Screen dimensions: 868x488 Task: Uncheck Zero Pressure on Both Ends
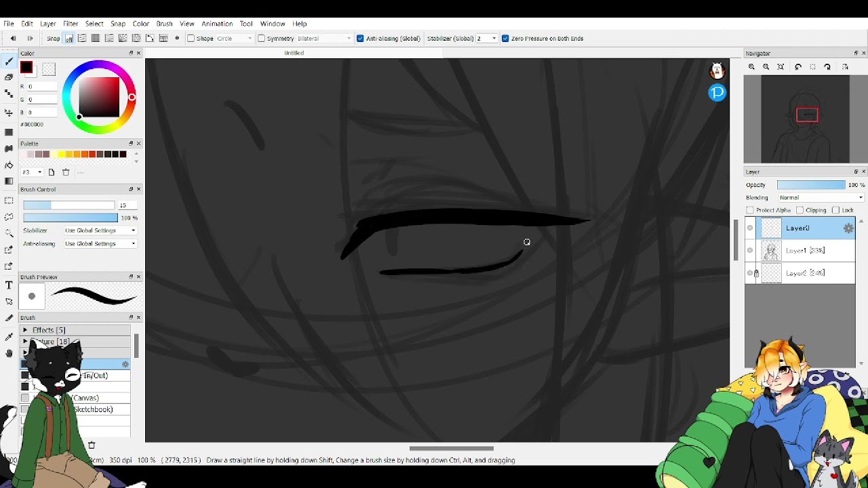point(505,39)
